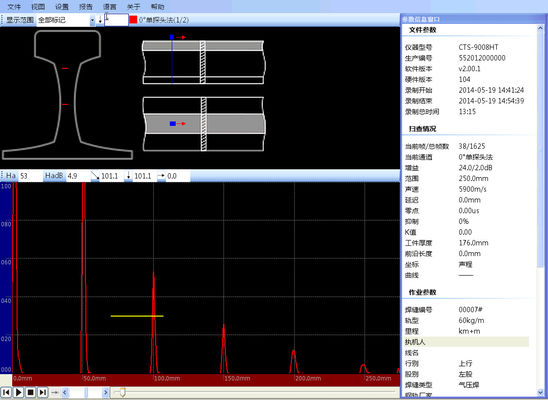Click software version v2.00.1
Image resolution: width=548 pixels, height=400 pixels.
(x=469, y=69)
